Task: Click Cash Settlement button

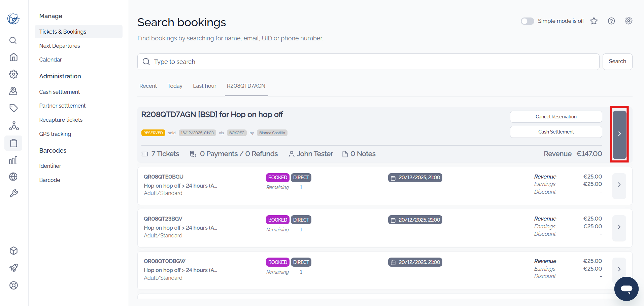Action: 556,132
